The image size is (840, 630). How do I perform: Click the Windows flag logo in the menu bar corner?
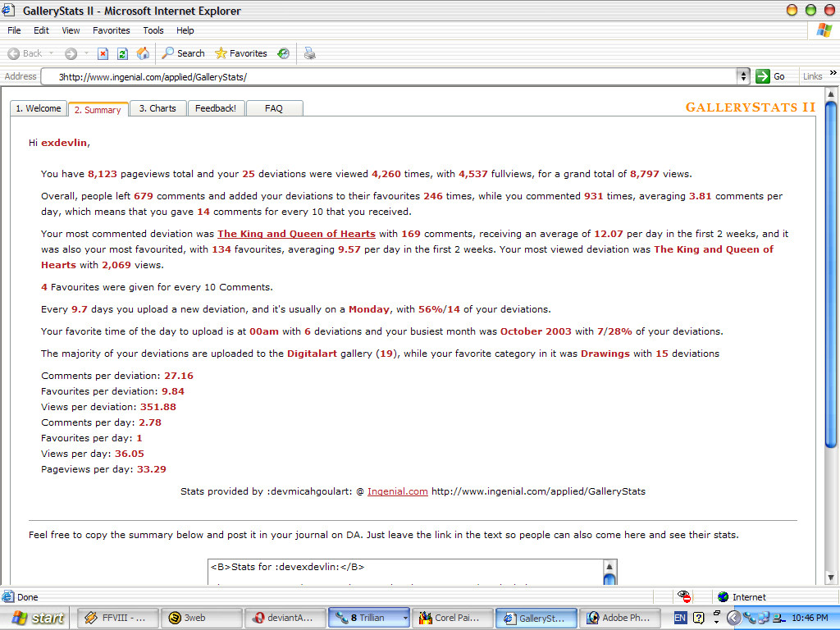[x=824, y=30]
